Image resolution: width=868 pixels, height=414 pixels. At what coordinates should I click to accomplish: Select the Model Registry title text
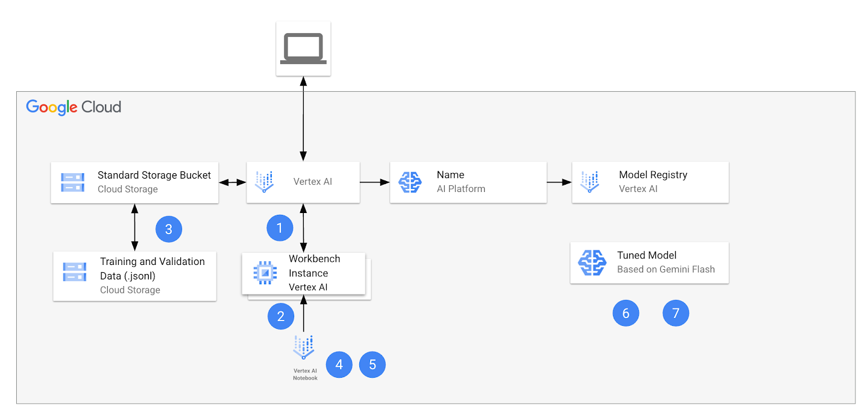point(653,175)
